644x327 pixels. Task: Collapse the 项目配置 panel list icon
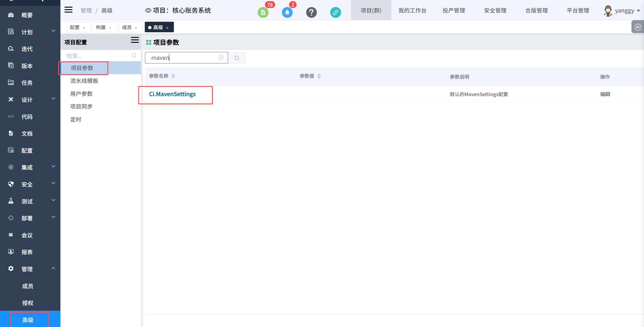point(135,40)
